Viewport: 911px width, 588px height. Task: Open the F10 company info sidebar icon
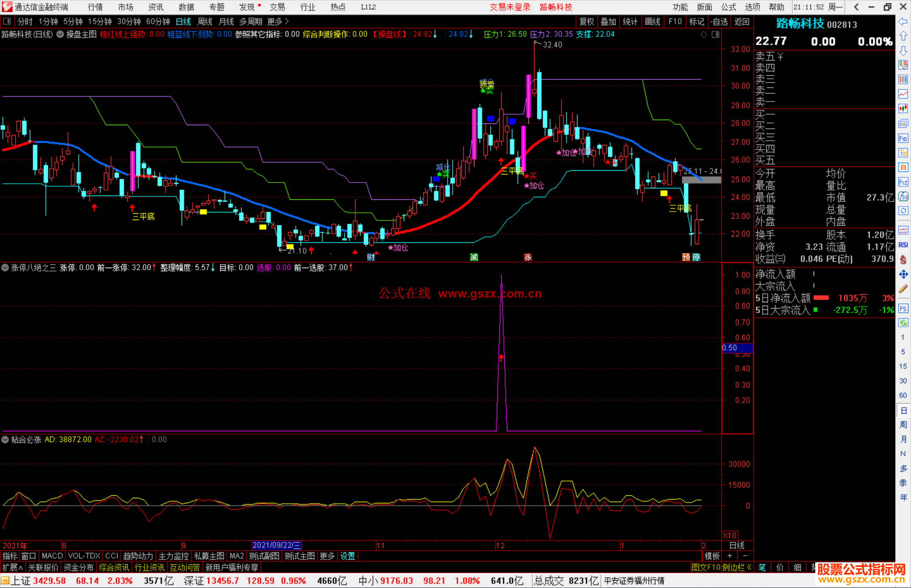pos(903,138)
